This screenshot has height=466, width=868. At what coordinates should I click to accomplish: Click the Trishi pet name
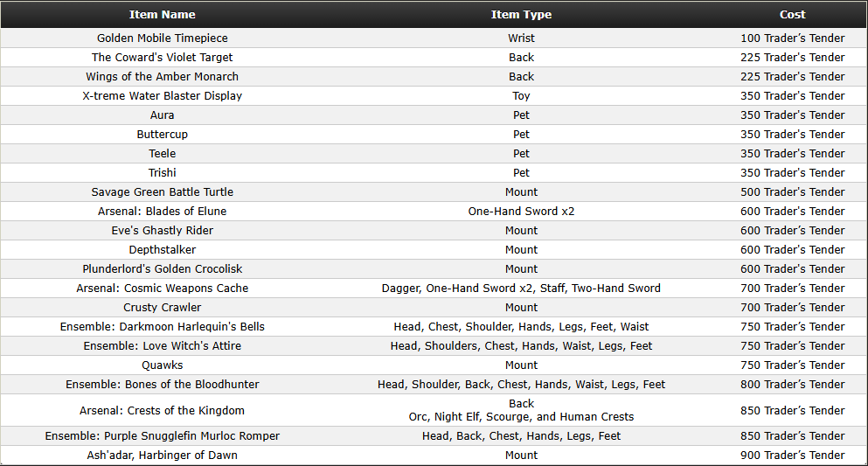[163, 173]
